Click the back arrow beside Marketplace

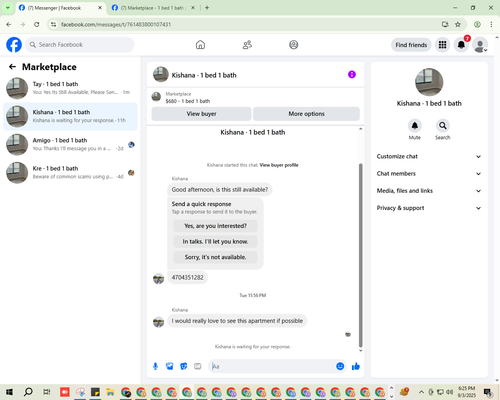12,67
